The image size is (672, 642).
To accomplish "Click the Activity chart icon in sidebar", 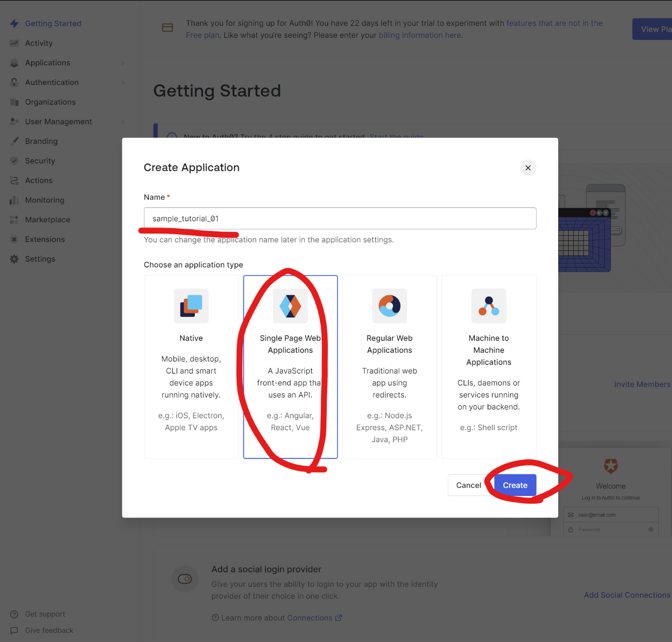I will coord(14,43).
